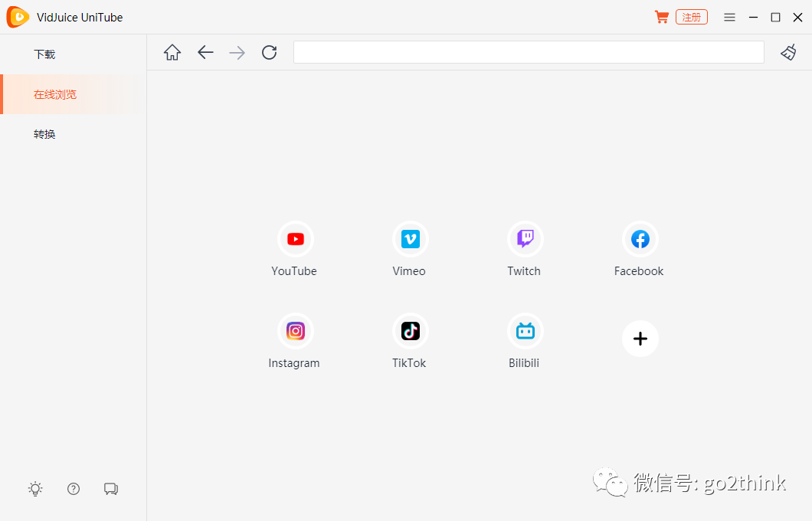Reload the page with the refresh icon
The width and height of the screenshot is (812, 521).
(x=270, y=52)
